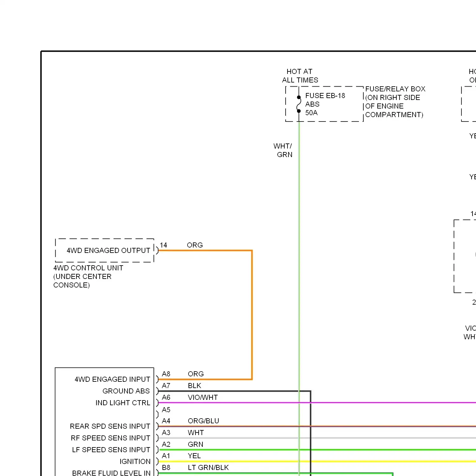The height and width of the screenshot is (476, 476).
Task: Click pin 'A5' label
Action: [166, 410]
